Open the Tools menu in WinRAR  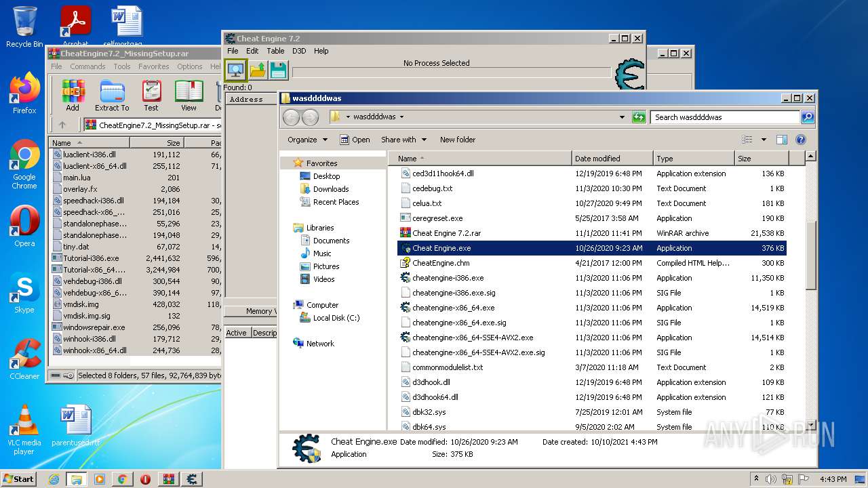(122, 66)
